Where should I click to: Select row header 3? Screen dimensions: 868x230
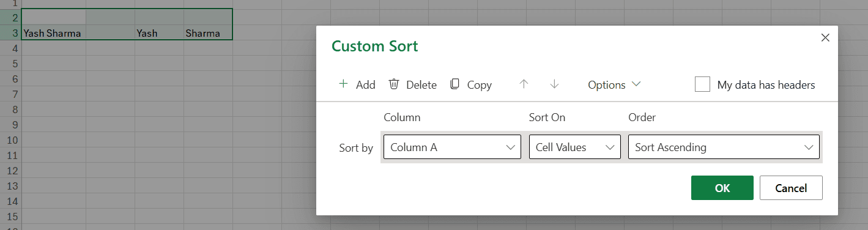coord(10,33)
